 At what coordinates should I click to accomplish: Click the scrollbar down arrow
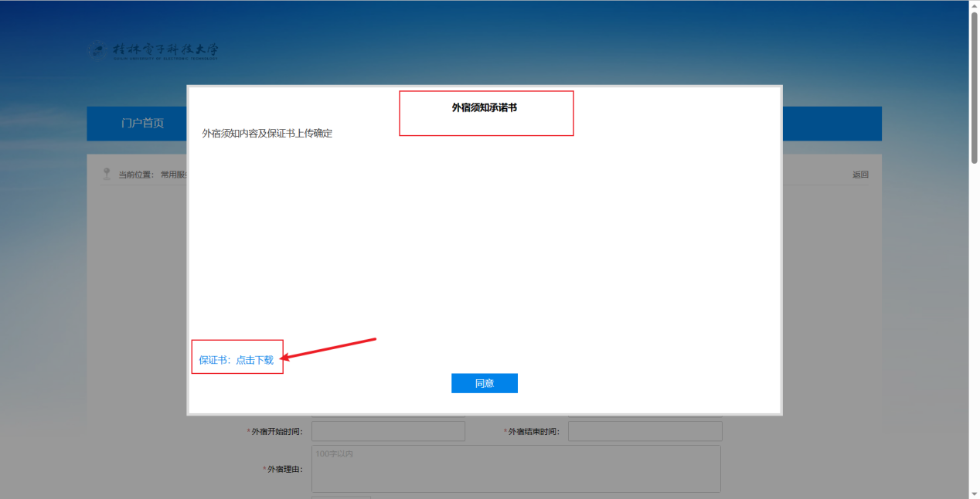(x=974, y=493)
